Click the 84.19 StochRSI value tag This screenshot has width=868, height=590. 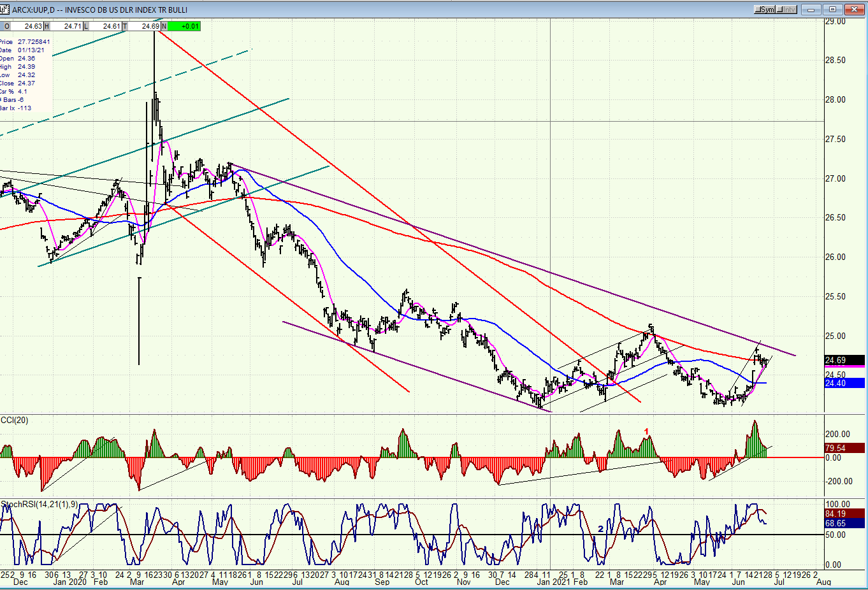(x=844, y=514)
